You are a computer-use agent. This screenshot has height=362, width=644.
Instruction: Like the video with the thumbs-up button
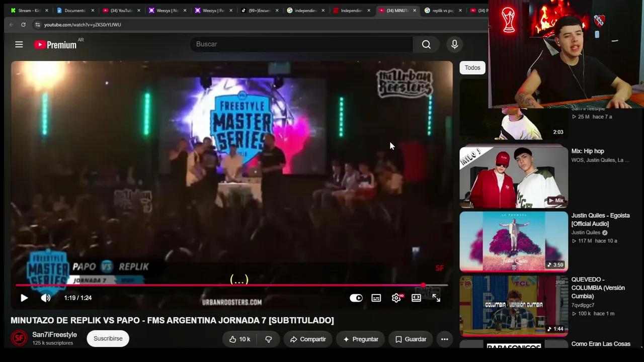click(239, 339)
